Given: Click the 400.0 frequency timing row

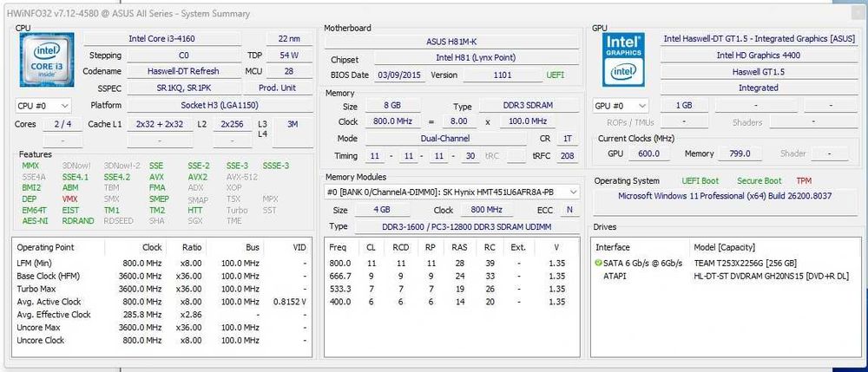Looking at the screenshot, I should pyautogui.click(x=451, y=302).
